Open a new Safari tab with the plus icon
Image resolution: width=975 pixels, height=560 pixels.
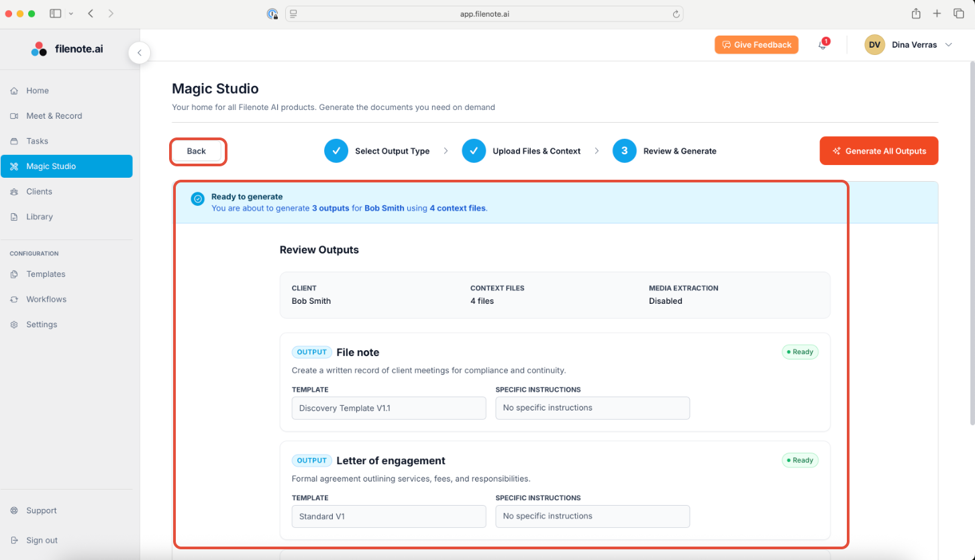click(x=937, y=13)
